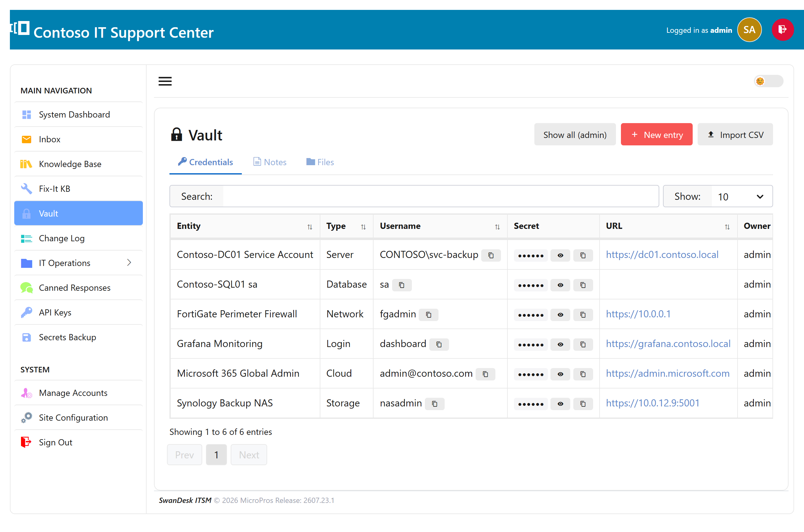Screen dimensions: 804x532
Task: Create a New entry in the Vault
Action: [x=656, y=135]
